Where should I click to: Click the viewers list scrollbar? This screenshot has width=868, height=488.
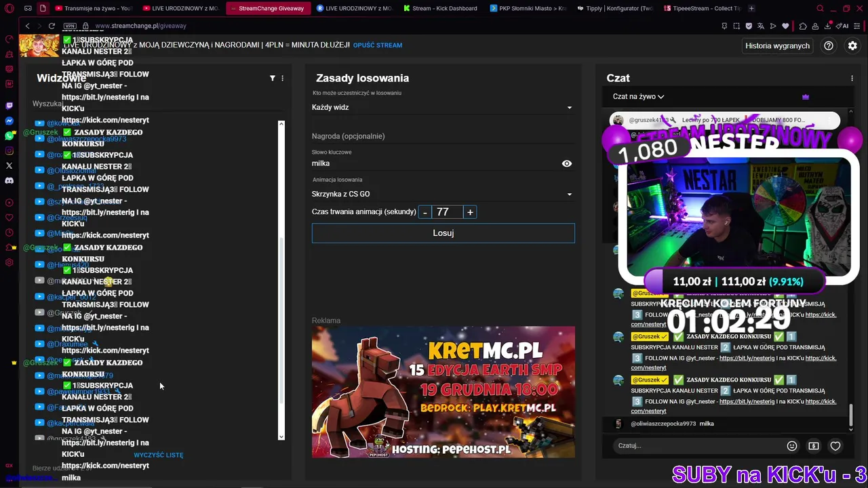tap(281, 319)
